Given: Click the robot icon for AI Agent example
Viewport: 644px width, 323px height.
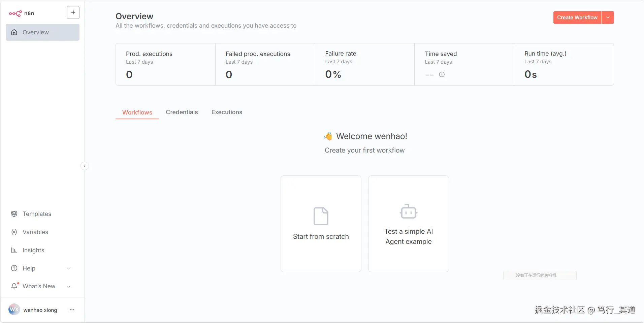Looking at the screenshot, I should pyautogui.click(x=408, y=212).
